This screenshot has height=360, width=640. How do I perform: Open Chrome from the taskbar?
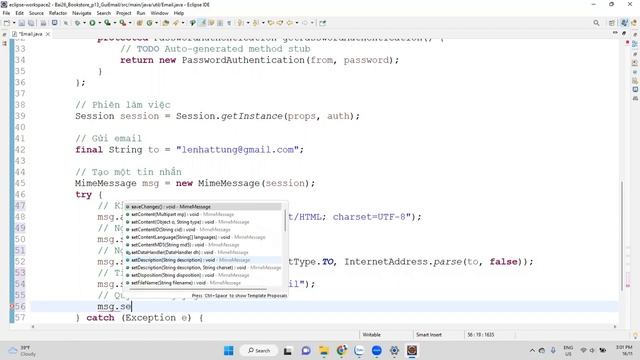pyautogui.click(x=342, y=351)
